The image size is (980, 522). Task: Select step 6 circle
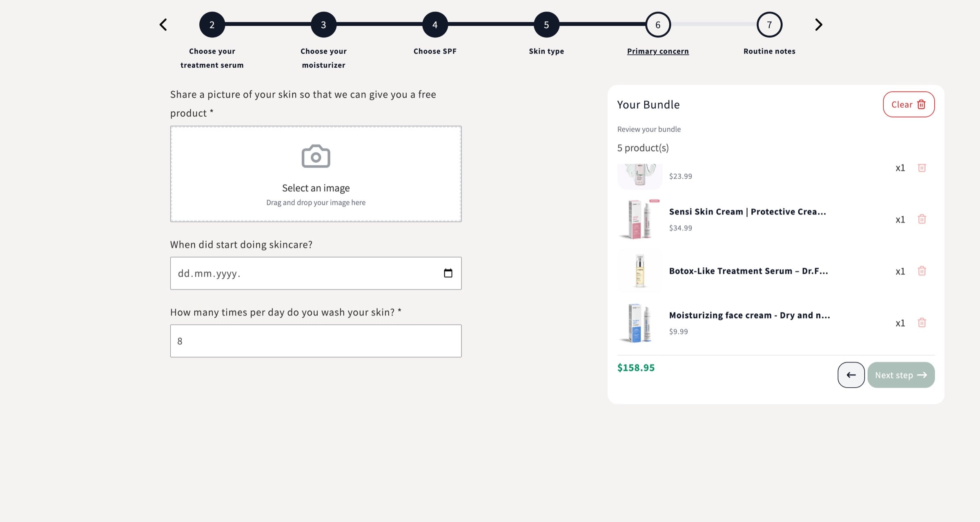[658, 24]
